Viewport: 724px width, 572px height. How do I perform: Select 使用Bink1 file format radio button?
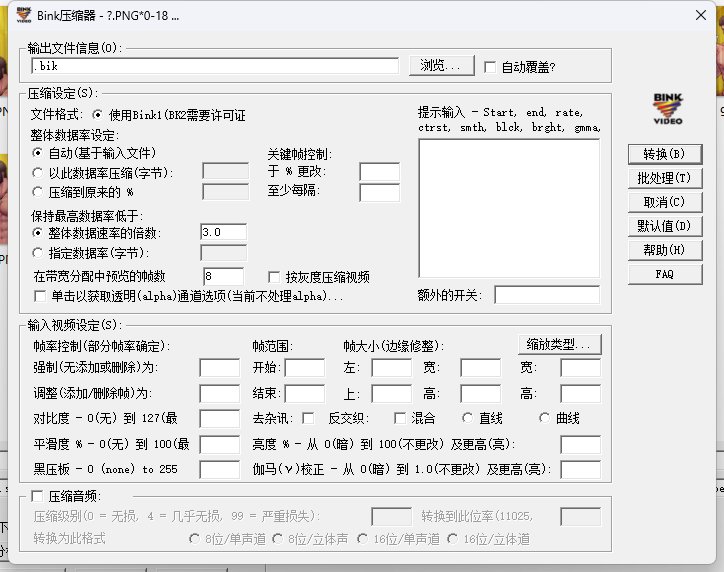[x=97, y=114]
